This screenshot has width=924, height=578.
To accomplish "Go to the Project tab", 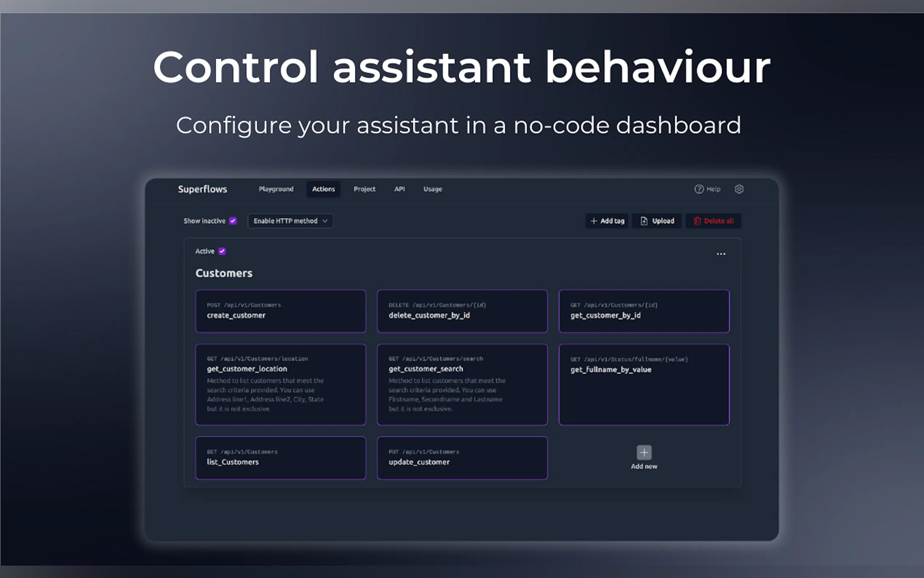I will pos(365,189).
